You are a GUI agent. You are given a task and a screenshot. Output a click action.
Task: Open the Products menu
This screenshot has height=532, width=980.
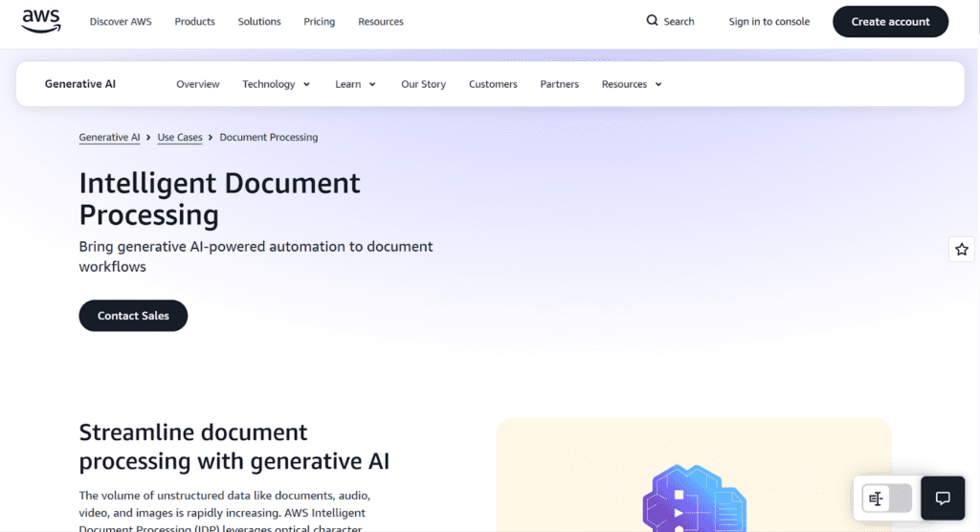[194, 21]
